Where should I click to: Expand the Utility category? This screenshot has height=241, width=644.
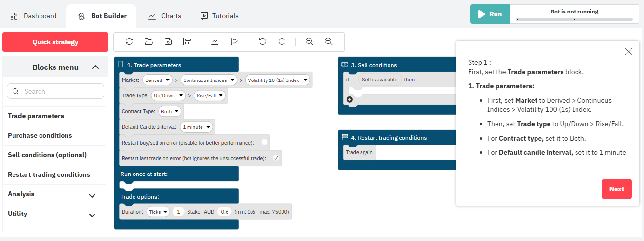click(92, 215)
